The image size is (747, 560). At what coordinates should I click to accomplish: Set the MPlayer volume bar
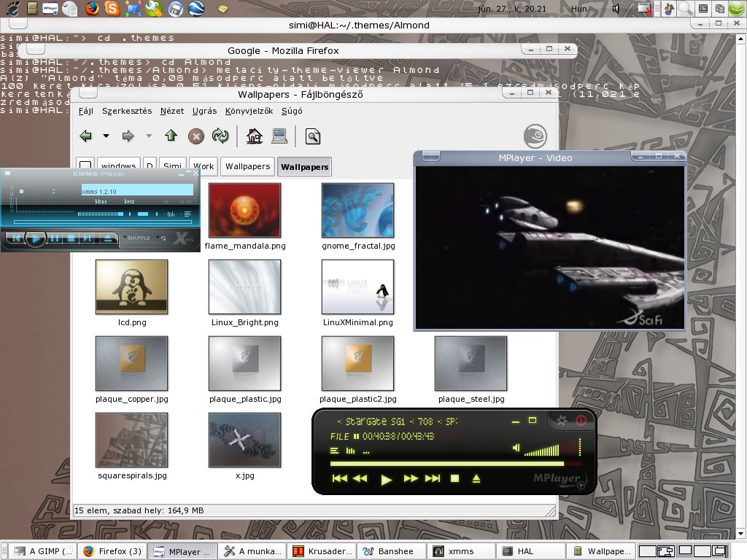pyautogui.click(x=552, y=449)
